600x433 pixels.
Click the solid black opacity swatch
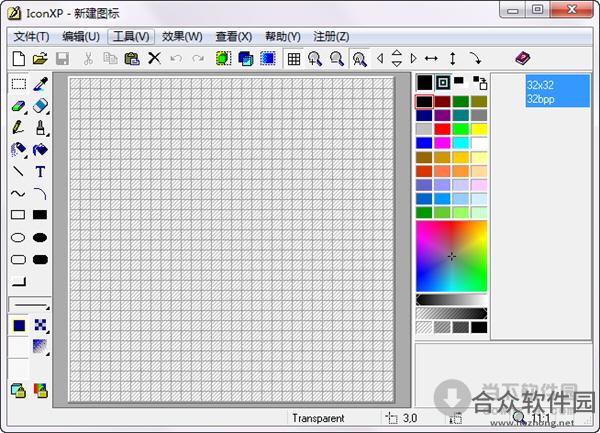click(x=479, y=327)
